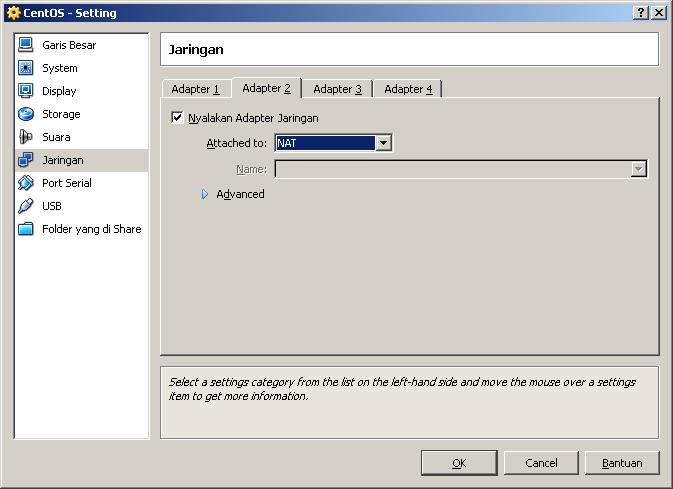Confirm settings with the OK button

pyautogui.click(x=459, y=463)
